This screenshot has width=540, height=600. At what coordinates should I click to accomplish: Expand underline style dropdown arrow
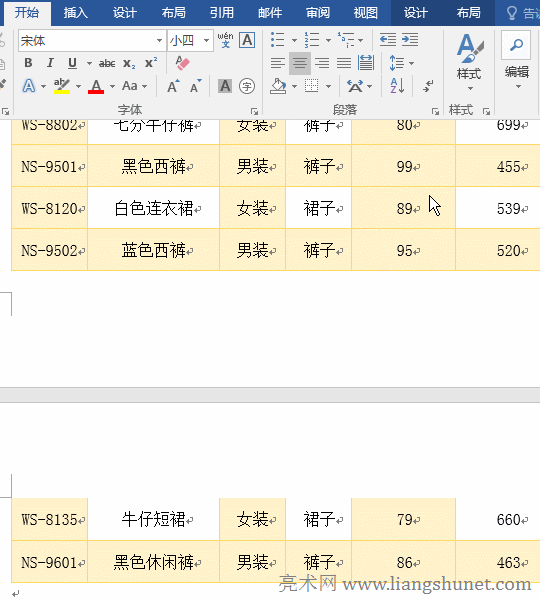pos(89,63)
